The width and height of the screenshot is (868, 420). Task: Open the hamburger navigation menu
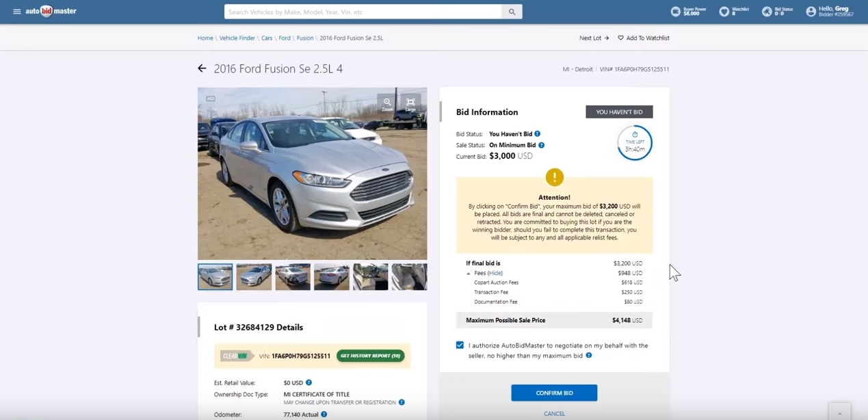[16, 12]
